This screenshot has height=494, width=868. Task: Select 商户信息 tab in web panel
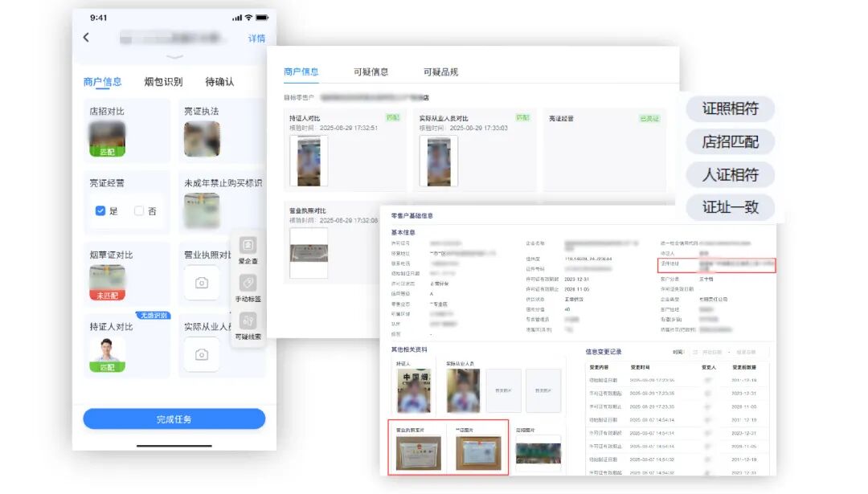[301, 72]
